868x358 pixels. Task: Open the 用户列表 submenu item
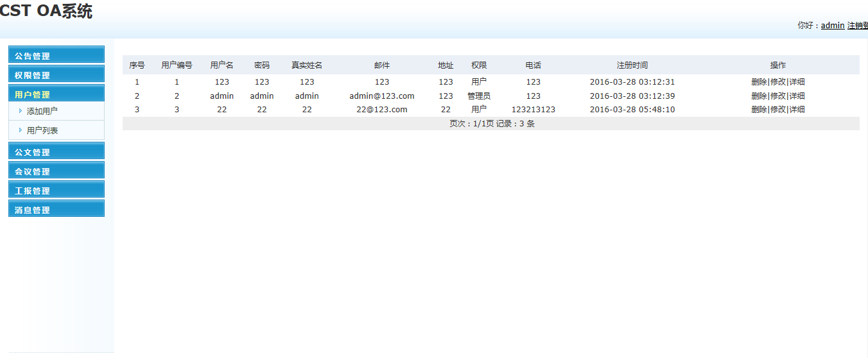pos(42,130)
